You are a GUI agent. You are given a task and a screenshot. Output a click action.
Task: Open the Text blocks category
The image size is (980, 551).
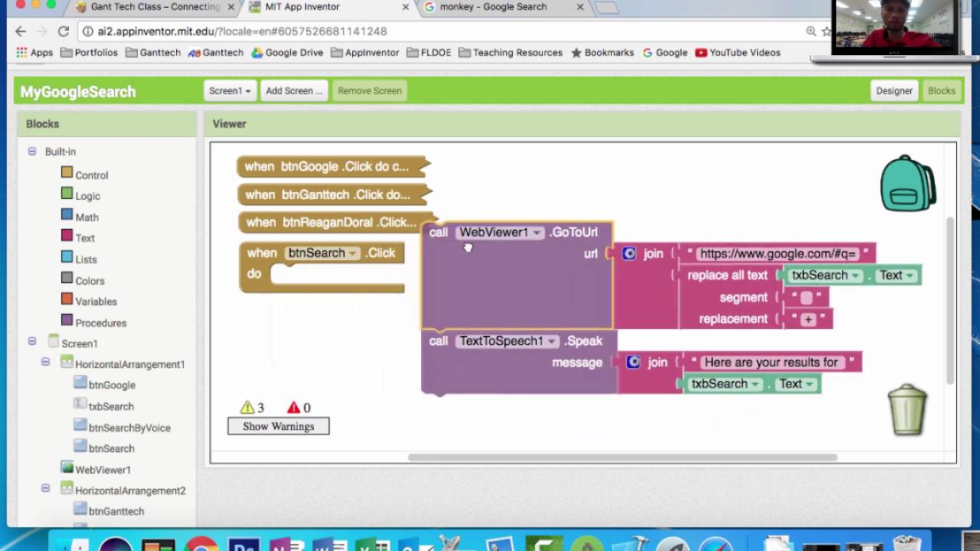[x=85, y=238]
